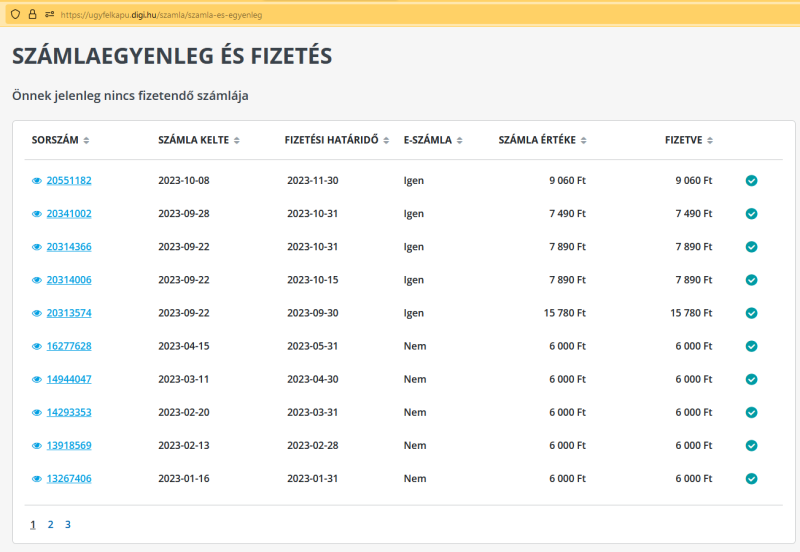
Task: Click paid checkmark for invoice 20314366
Action: [752, 247]
